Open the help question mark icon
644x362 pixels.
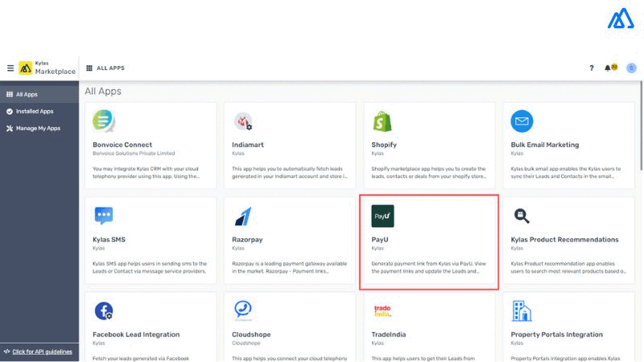[x=592, y=68]
